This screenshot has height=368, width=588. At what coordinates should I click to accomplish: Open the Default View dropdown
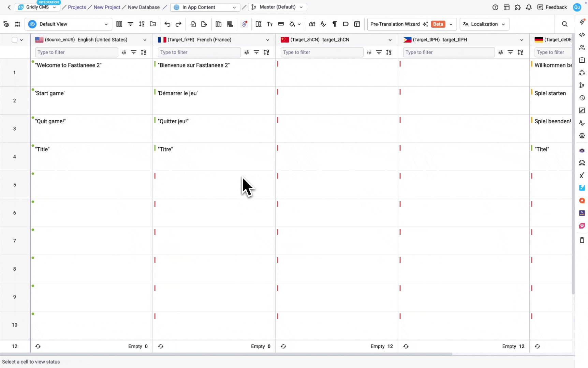point(68,24)
